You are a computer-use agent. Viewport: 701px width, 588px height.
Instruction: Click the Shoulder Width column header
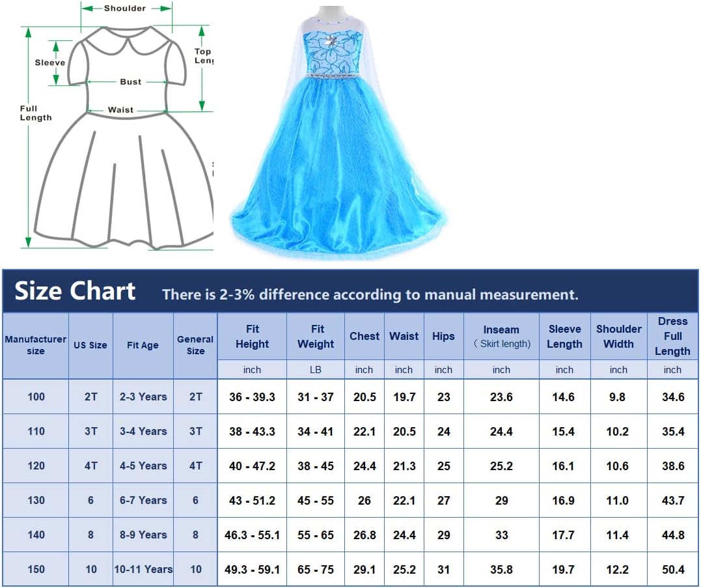[x=618, y=337]
